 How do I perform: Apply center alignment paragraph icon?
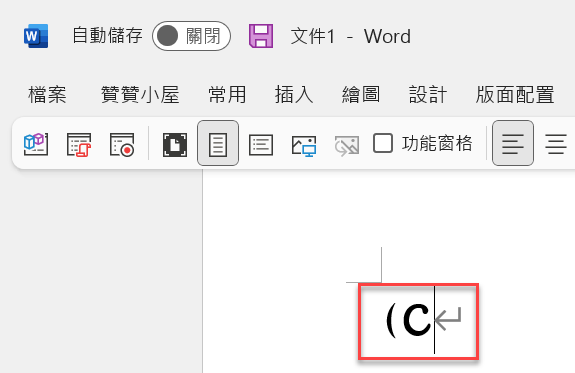pos(556,144)
